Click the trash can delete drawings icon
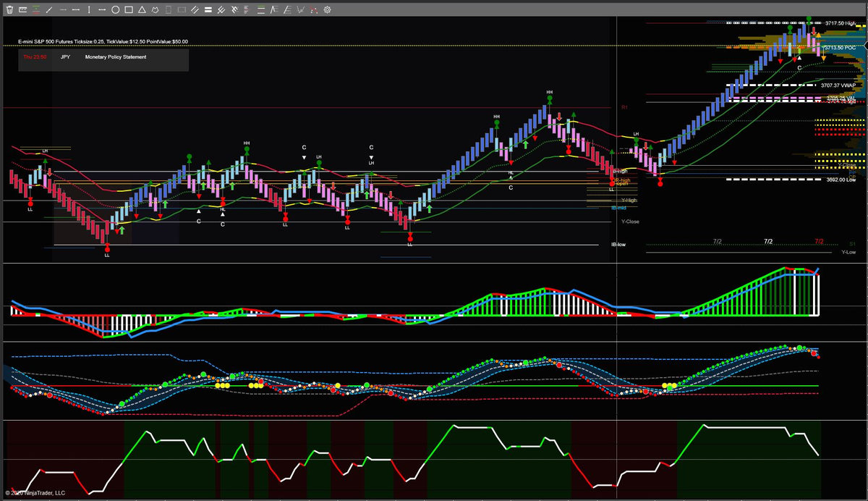This screenshot has height=501, width=868. 9,10
